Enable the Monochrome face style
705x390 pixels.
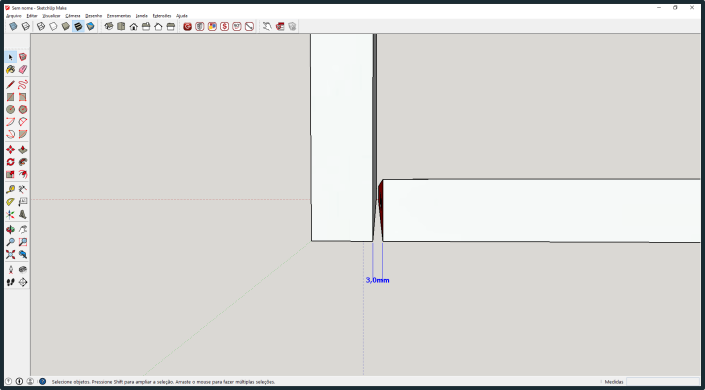(90, 27)
